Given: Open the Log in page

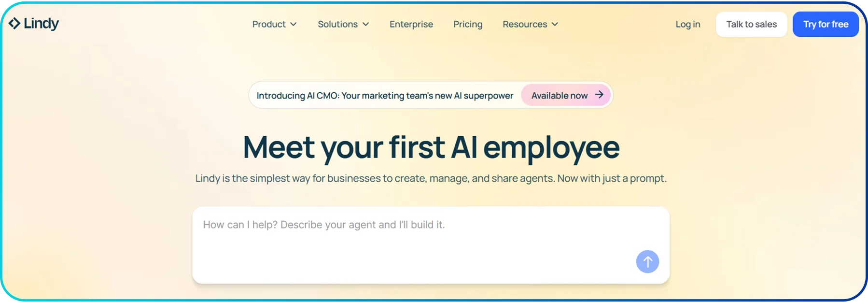Looking at the screenshot, I should click(x=687, y=24).
